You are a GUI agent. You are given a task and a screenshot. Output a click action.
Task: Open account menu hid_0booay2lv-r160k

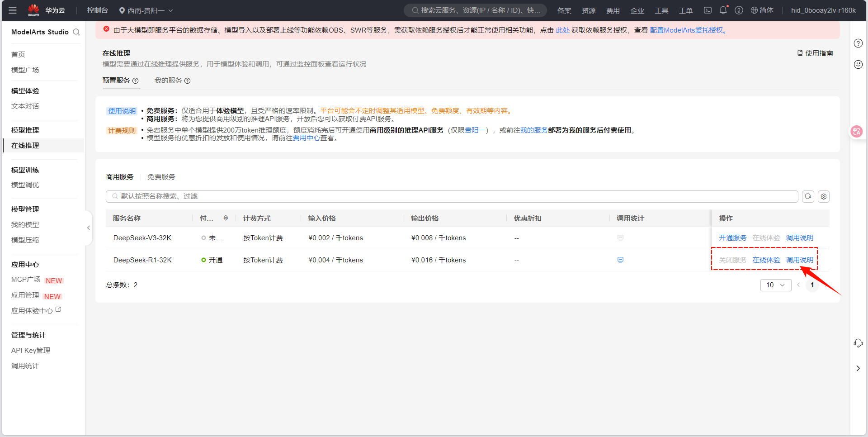pyautogui.click(x=823, y=10)
